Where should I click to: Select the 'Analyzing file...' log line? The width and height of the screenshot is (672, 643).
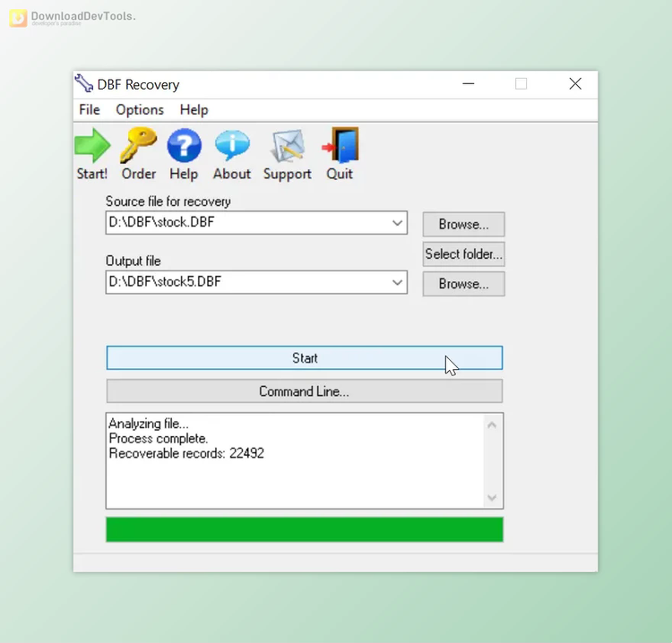[148, 424]
